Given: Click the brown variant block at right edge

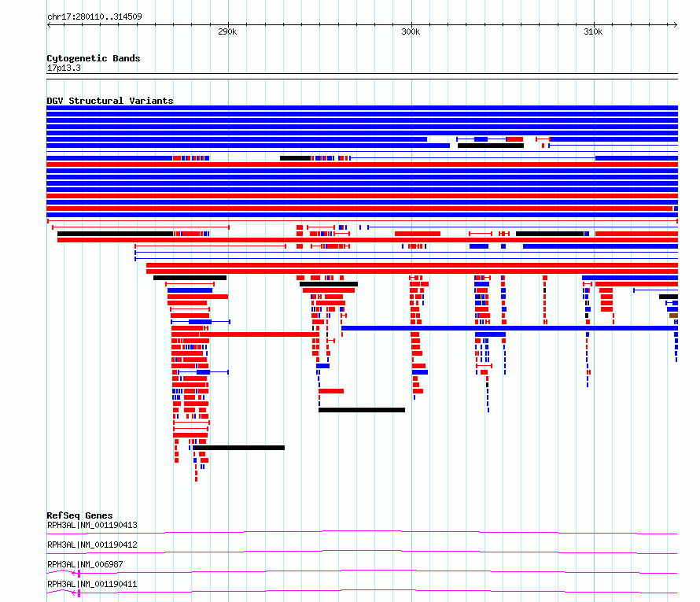Looking at the screenshot, I should (673, 316).
